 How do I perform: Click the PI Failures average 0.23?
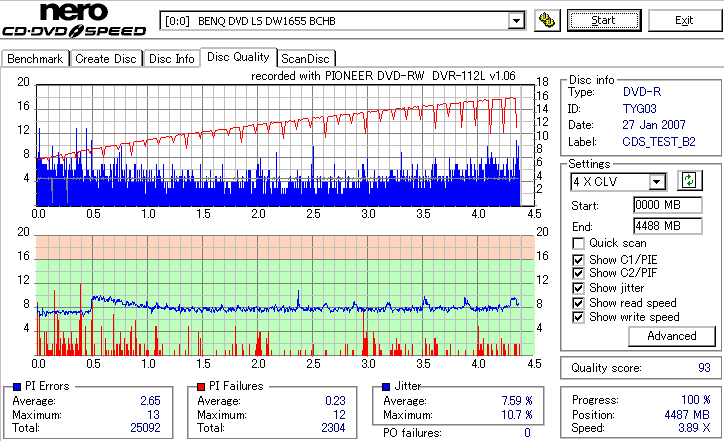tap(335, 401)
